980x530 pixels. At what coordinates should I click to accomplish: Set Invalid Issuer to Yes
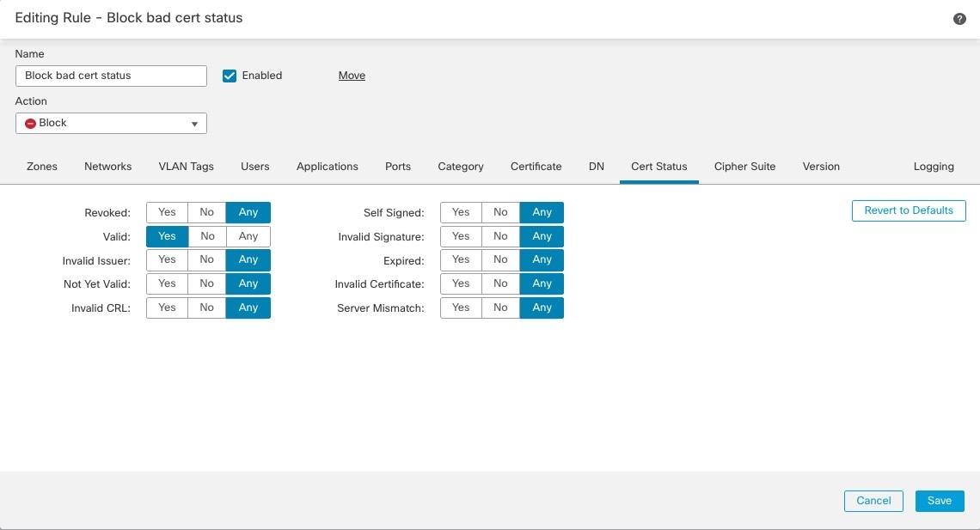167,259
